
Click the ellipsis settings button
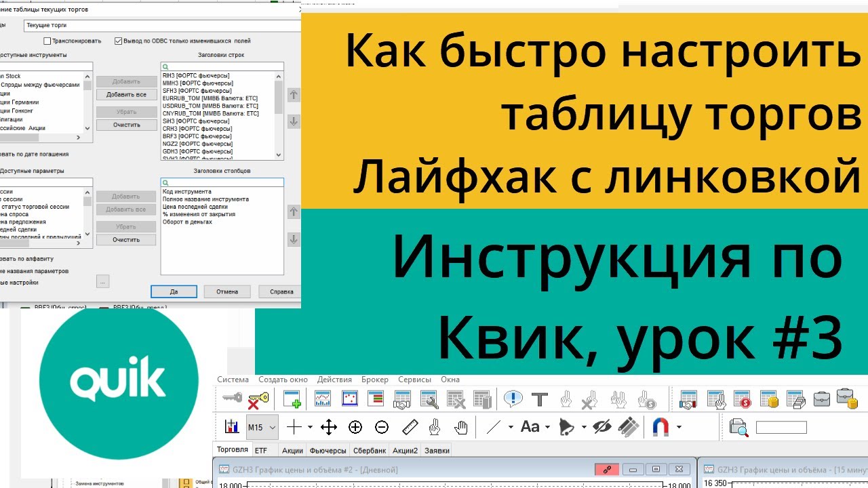coord(102,281)
